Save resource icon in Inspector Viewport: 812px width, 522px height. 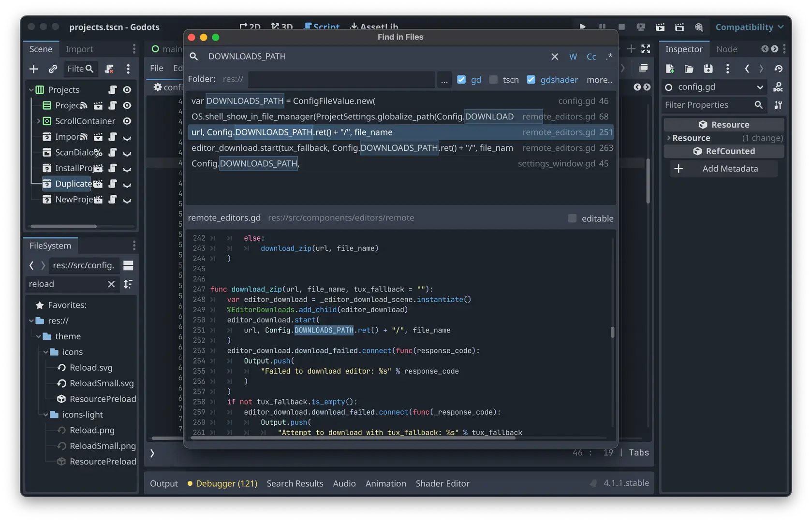pyautogui.click(x=708, y=69)
